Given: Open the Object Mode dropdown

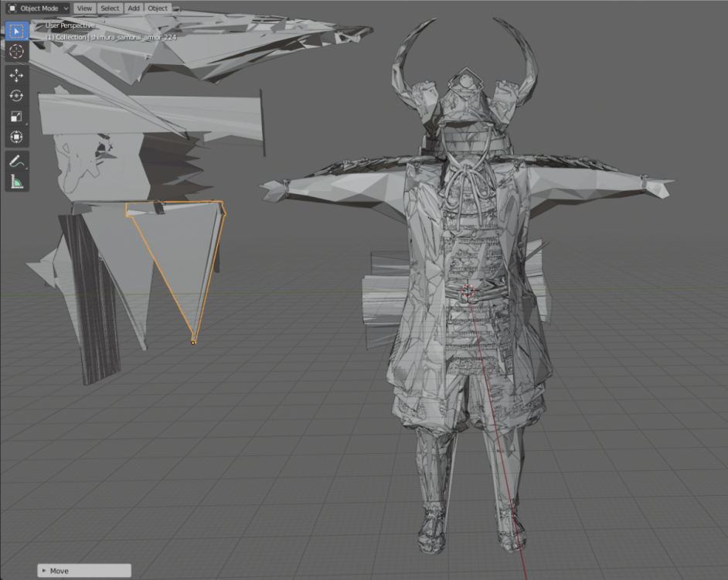Looking at the screenshot, I should (38, 8).
